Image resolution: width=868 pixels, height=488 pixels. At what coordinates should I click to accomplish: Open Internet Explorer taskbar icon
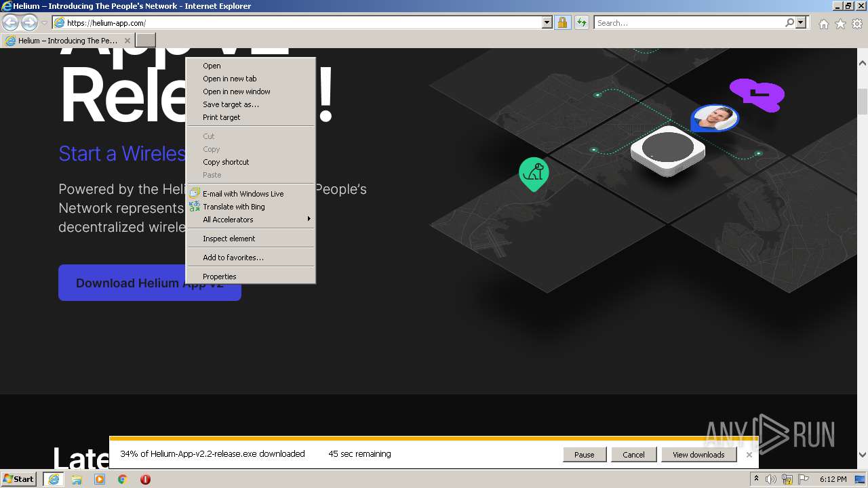(x=54, y=479)
